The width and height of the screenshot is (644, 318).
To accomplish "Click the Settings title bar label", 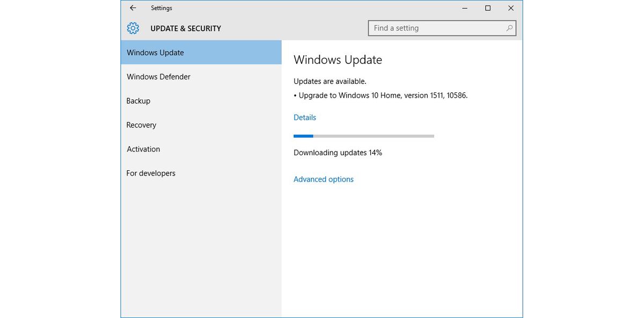I will [162, 8].
